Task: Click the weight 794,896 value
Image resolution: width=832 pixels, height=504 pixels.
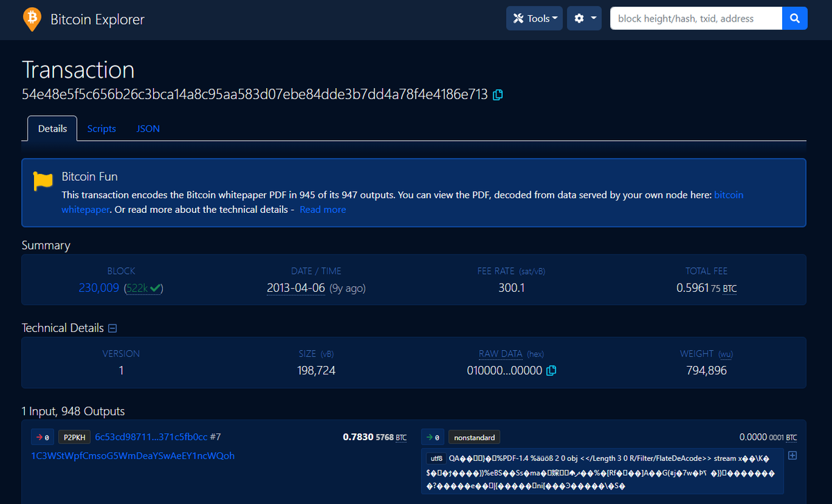Action: 707,371
